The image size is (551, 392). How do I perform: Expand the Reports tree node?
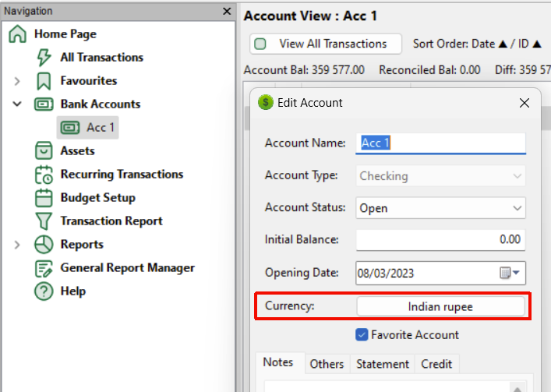[x=17, y=245]
